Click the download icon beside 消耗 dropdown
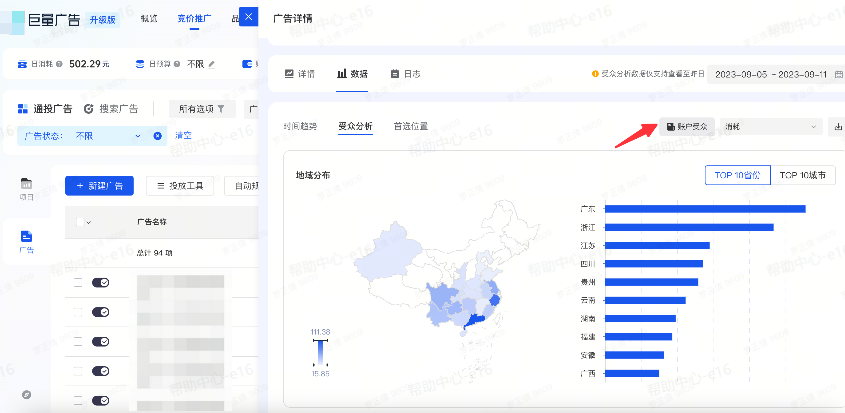 click(x=838, y=127)
